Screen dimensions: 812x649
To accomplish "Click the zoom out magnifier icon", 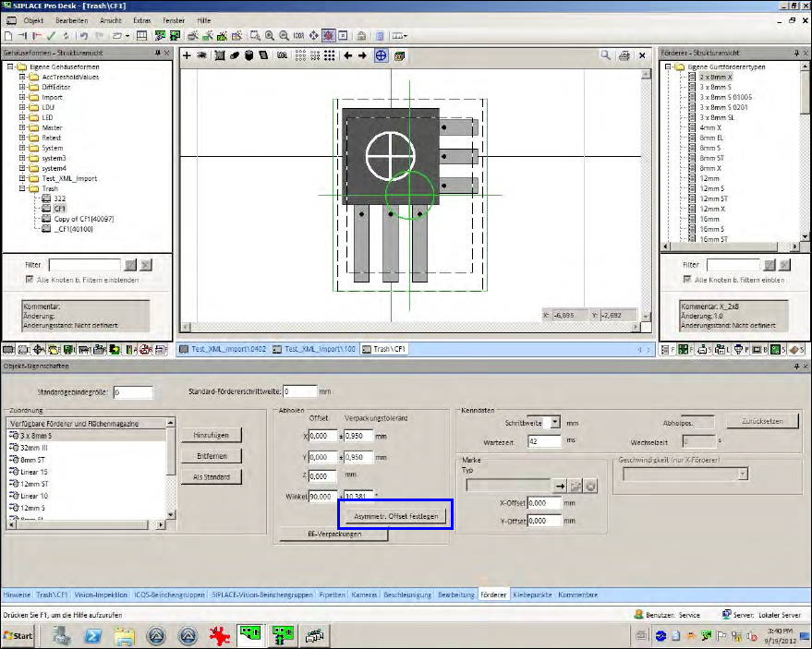I will pos(285,36).
